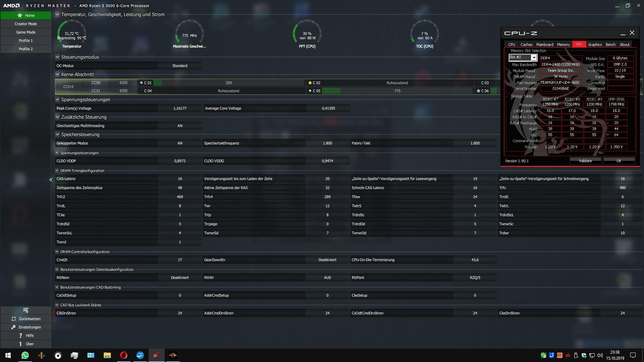Open Windows Security shield in system tray
Image resolution: width=644 pixels, height=362 pixels.
tap(584, 355)
